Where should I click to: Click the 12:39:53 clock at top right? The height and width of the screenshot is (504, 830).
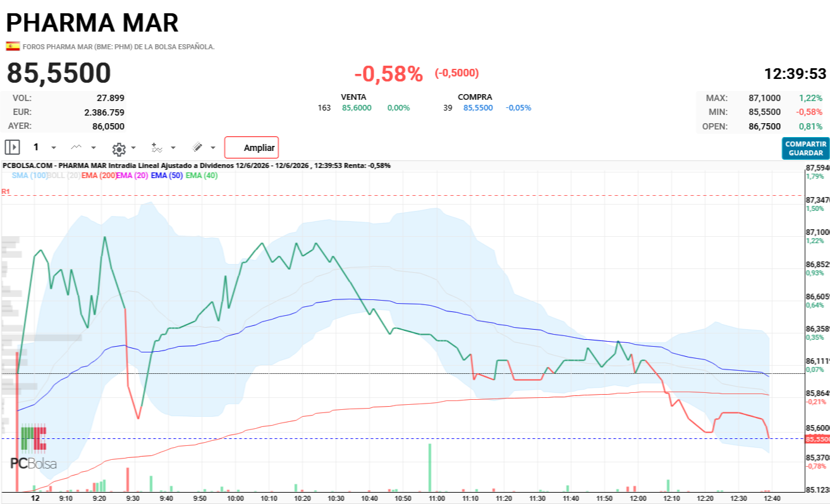coord(795,74)
